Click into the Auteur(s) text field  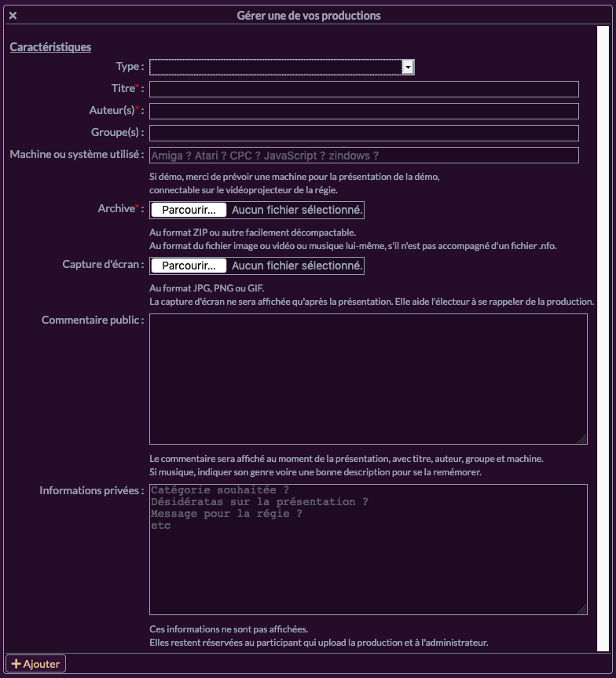point(364,111)
